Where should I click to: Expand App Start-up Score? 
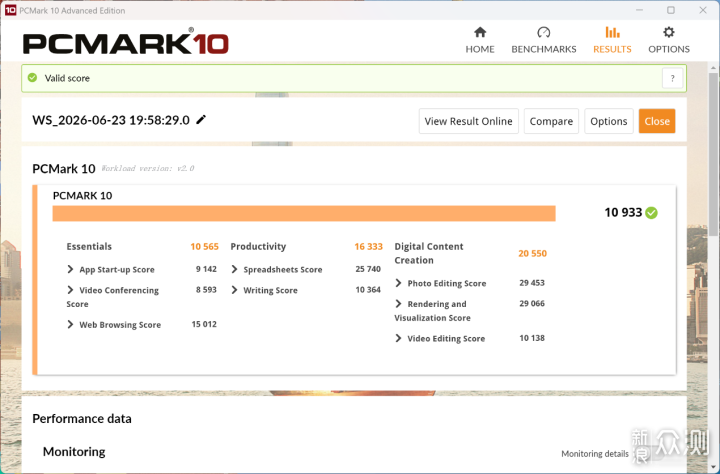coord(70,269)
